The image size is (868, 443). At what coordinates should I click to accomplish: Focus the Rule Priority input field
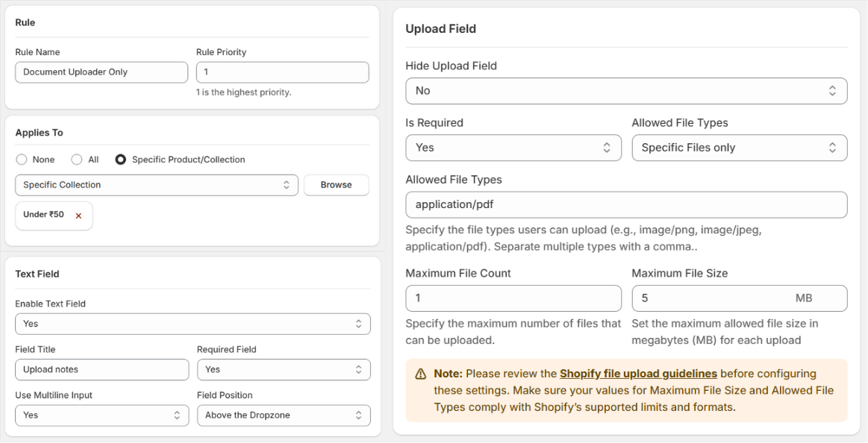(x=282, y=72)
